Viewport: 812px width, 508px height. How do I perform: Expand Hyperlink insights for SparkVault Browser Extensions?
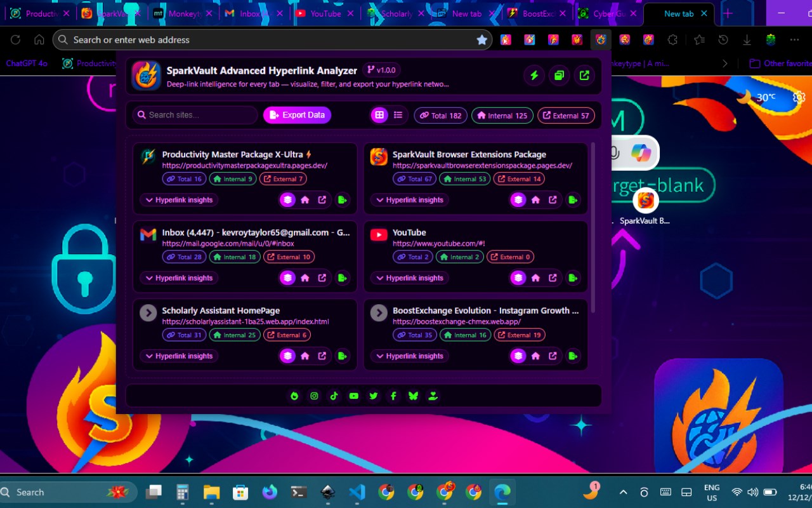410,200
